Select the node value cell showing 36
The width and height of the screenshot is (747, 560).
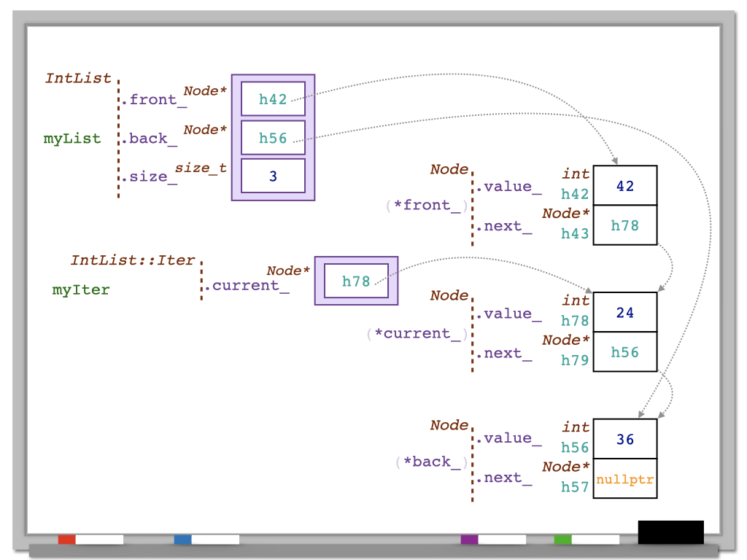pos(625,440)
